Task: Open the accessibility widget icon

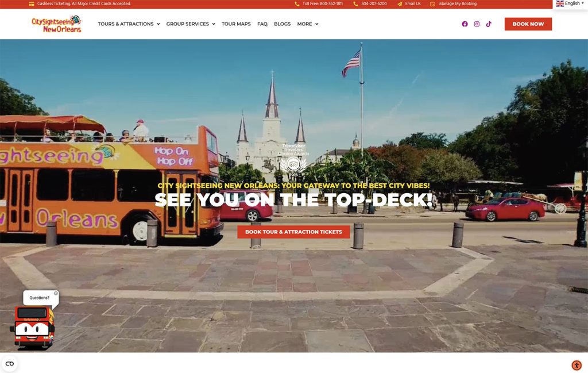Action: (577, 365)
